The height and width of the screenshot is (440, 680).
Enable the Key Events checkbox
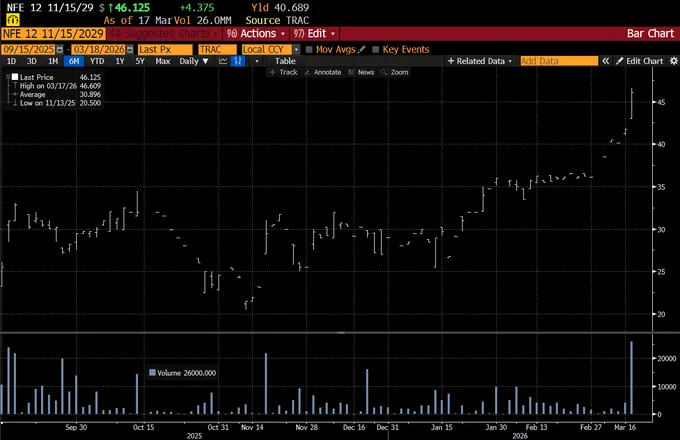376,49
